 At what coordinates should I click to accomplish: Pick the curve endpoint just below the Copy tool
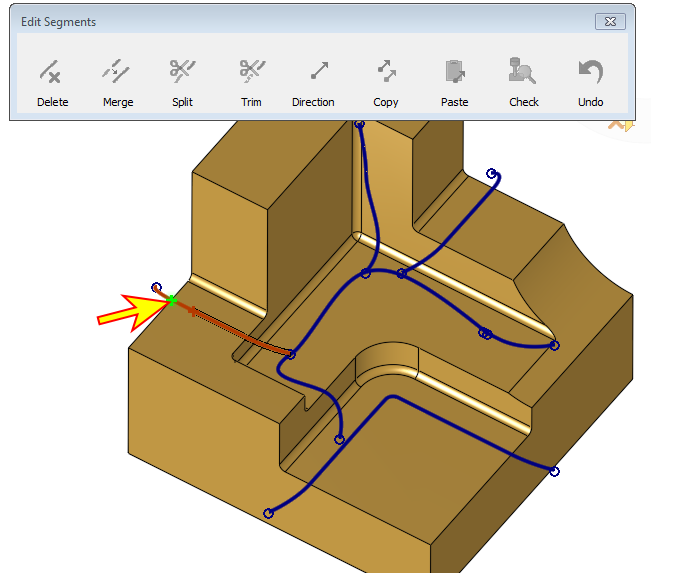tap(360, 125)
